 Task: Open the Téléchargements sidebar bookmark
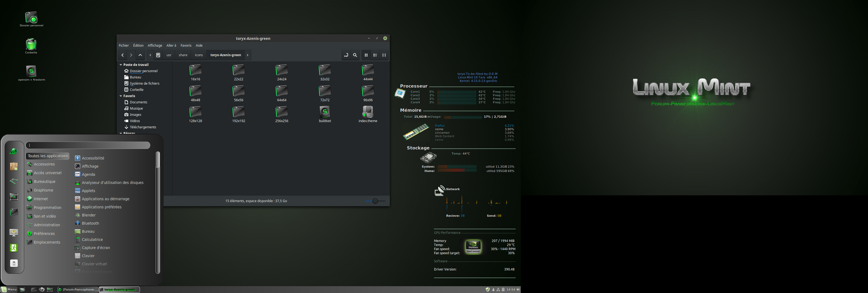pos(143,127)
